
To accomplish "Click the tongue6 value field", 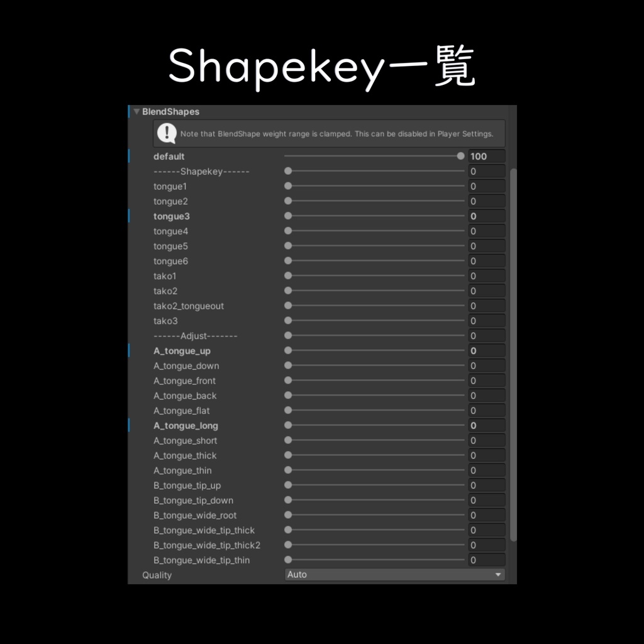I will 487,261.
